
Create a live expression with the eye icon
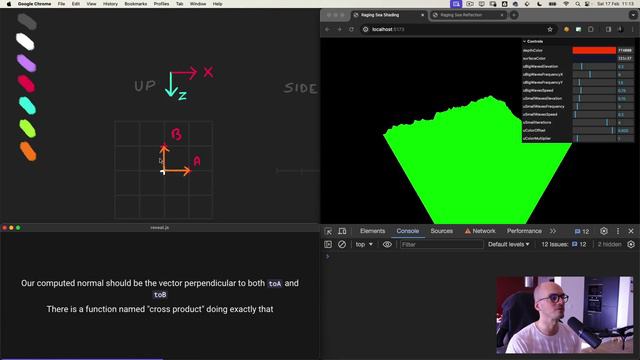[x=387, y=244]
